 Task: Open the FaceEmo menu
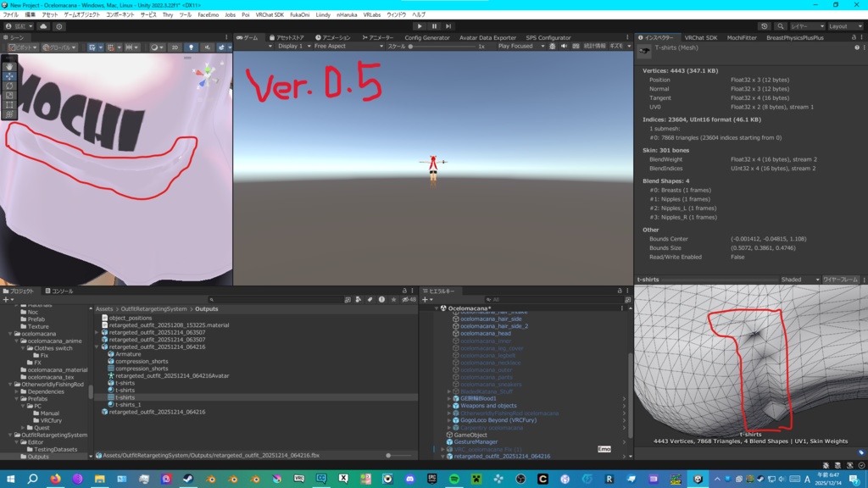[209, 15]
